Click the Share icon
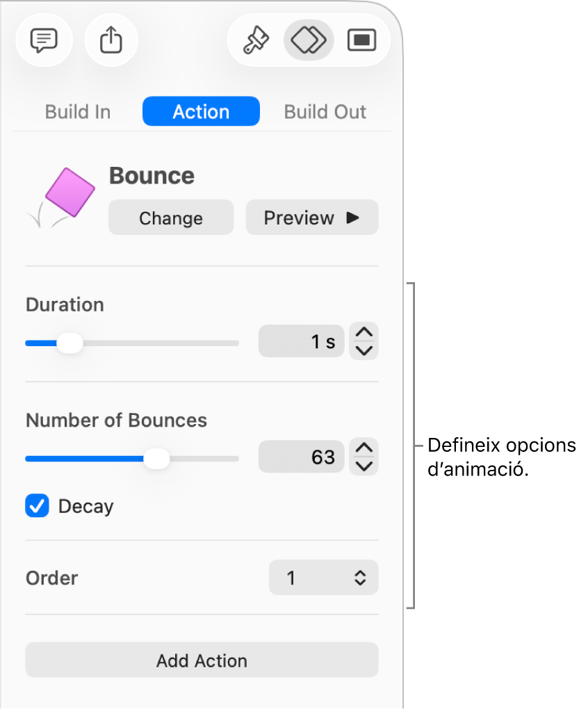The image size is (588, 709). (x=111, y=40)
